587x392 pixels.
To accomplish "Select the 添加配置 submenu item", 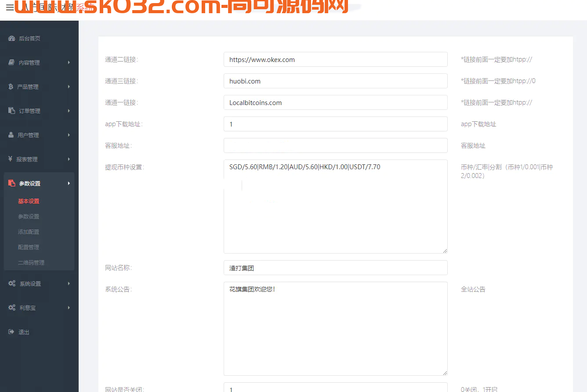I will click(x=29, y=232).
